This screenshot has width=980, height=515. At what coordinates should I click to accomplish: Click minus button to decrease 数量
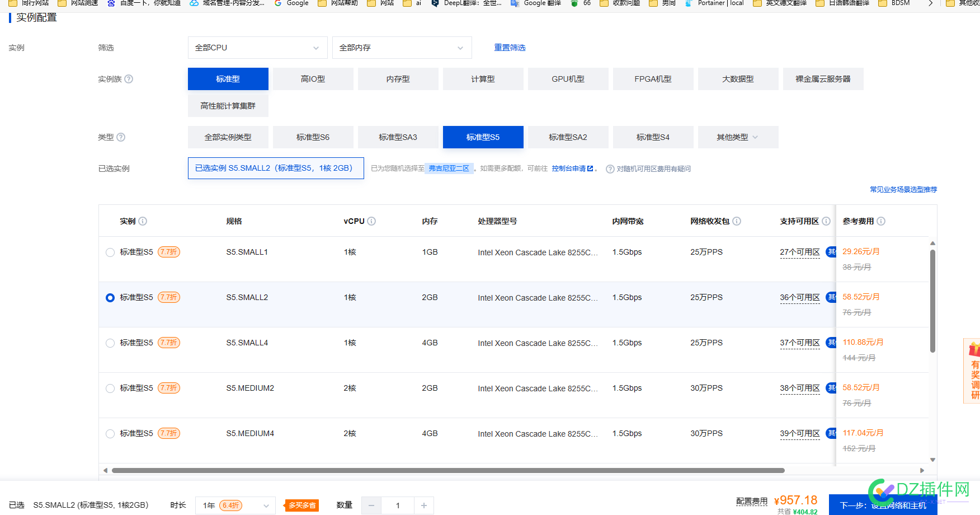click(371, 505)
